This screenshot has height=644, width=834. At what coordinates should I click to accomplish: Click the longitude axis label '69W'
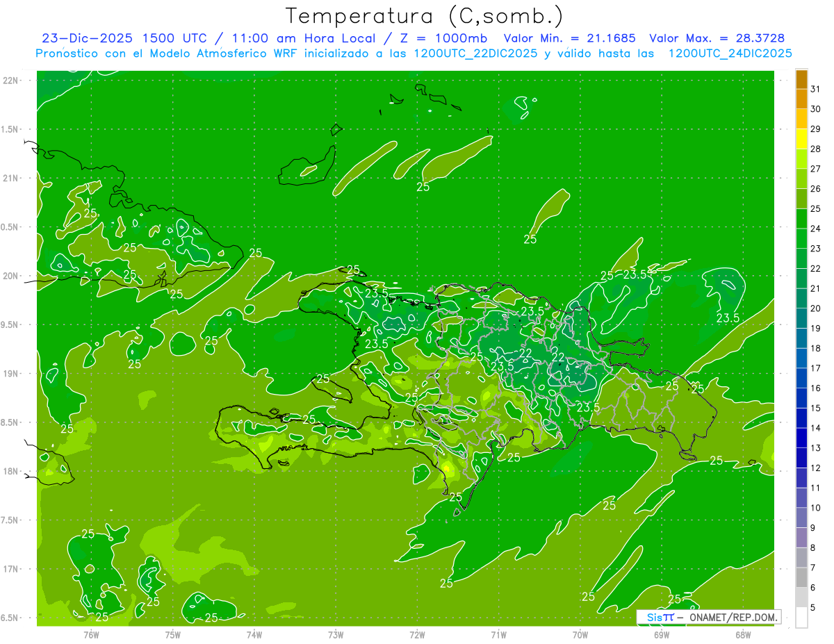pyautogui.click(x=661, y=635)
